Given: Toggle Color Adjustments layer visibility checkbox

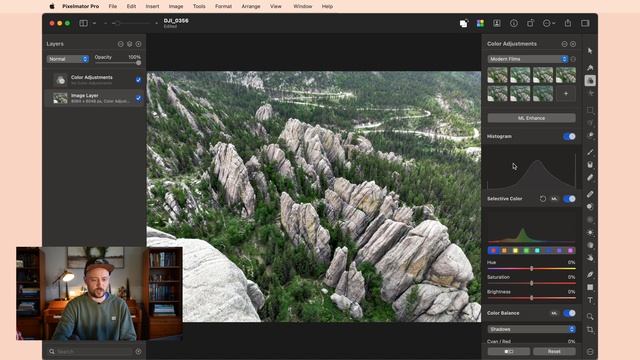Looking at the screenshot, I should click(x=138, y=80).
